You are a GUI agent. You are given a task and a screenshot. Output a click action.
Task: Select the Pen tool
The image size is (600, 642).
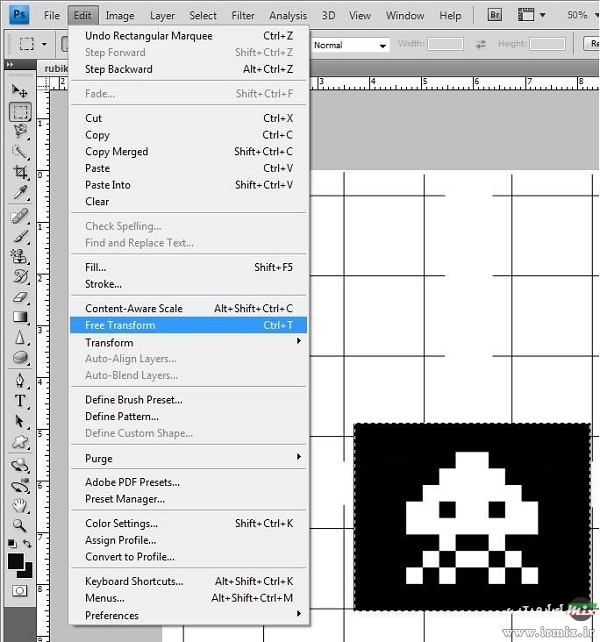(x=20, y=380)
